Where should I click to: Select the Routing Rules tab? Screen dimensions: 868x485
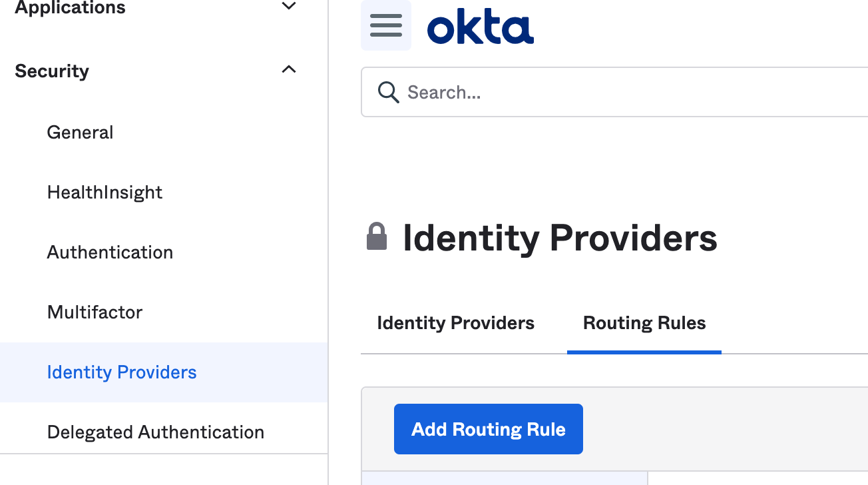(644, 323)
